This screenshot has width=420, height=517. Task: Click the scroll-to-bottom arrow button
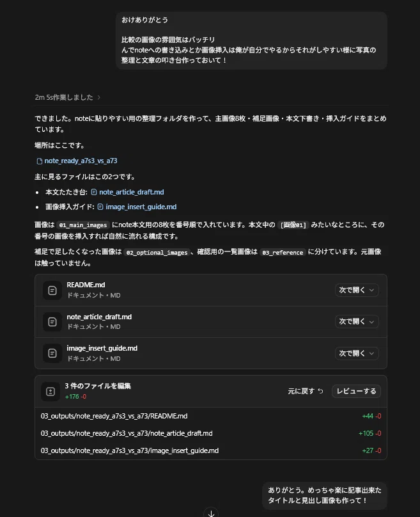coord(211,513)
